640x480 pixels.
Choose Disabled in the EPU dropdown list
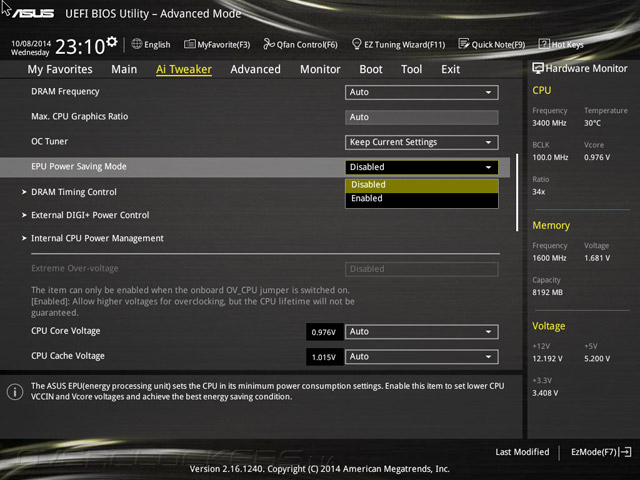tap(422, 185)
